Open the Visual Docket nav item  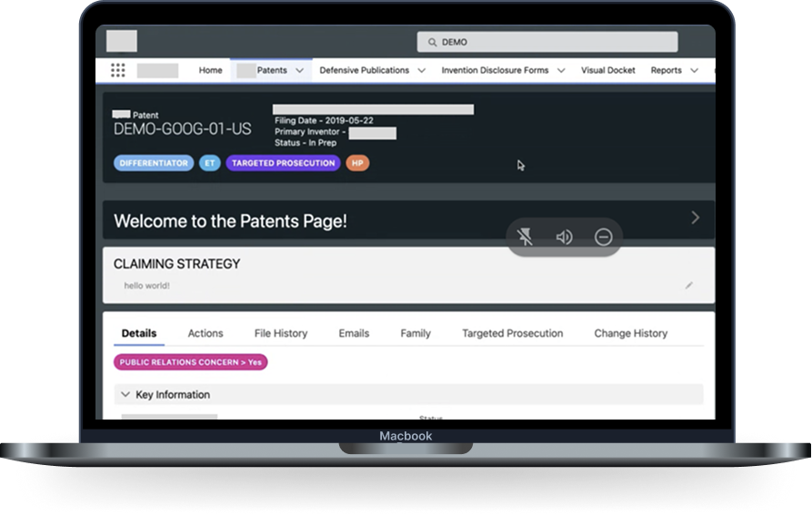608,70
